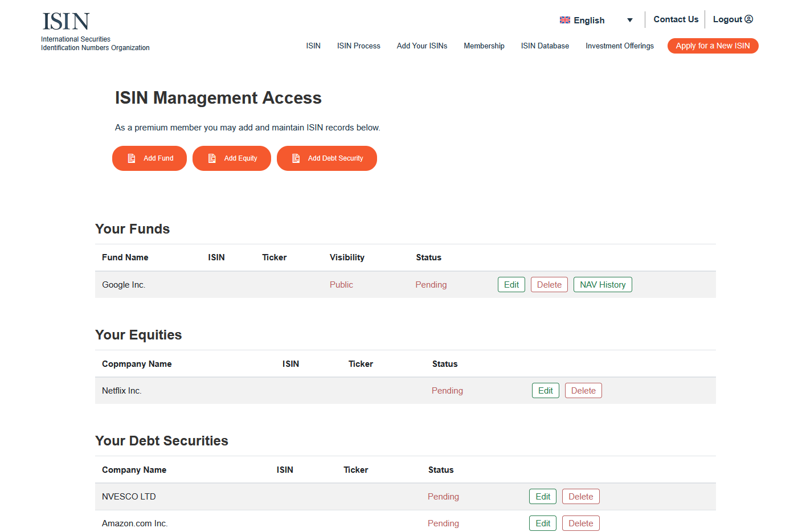Open the ISIN menu item
The width and height of the screenshot is (794, 532).
tap(313, 46)
